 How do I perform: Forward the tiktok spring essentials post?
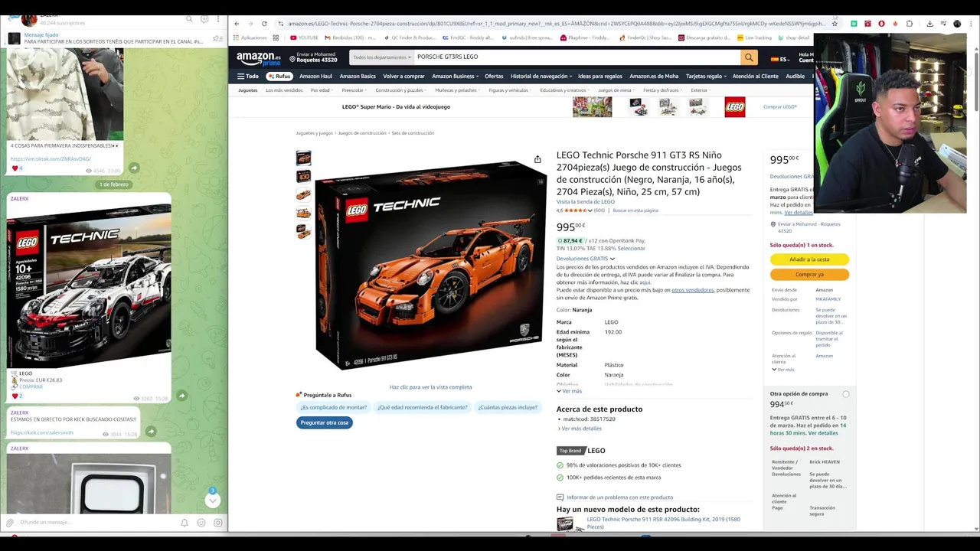tap(134, 168)
